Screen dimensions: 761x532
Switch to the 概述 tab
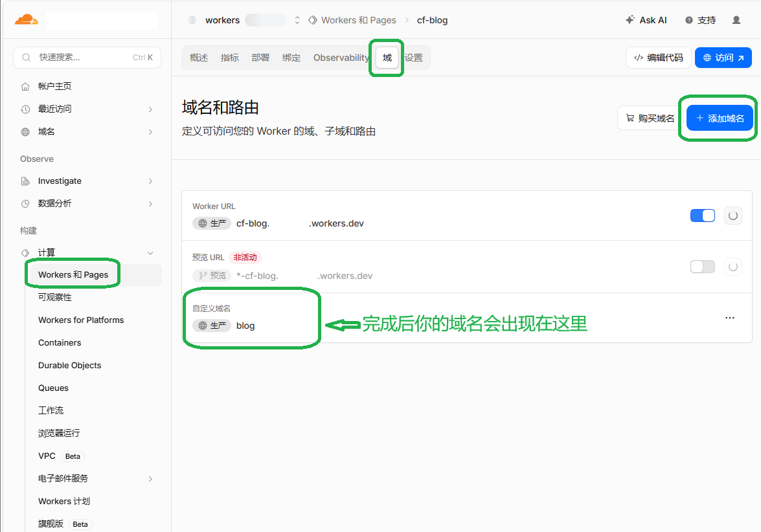point(198,58)
